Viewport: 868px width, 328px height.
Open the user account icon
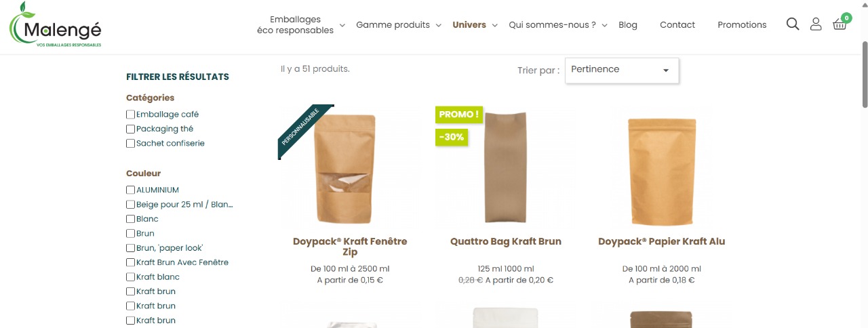[816, 24]
